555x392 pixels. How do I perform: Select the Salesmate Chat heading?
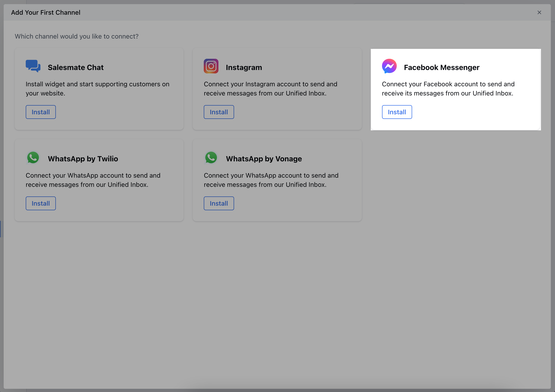76,67
